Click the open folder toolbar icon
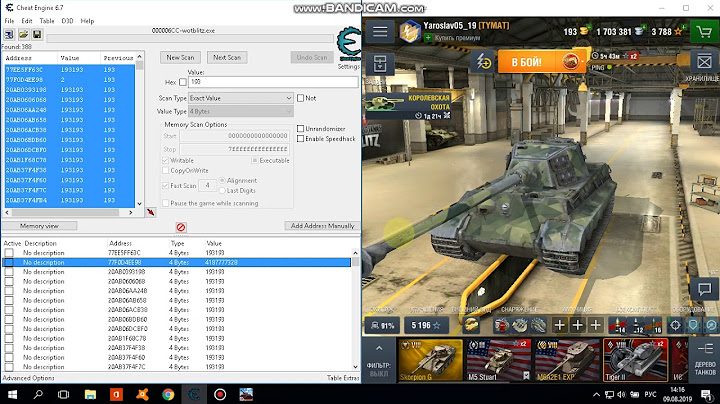The width and height of the screenshot is (720, 404). tap(23, 34)
